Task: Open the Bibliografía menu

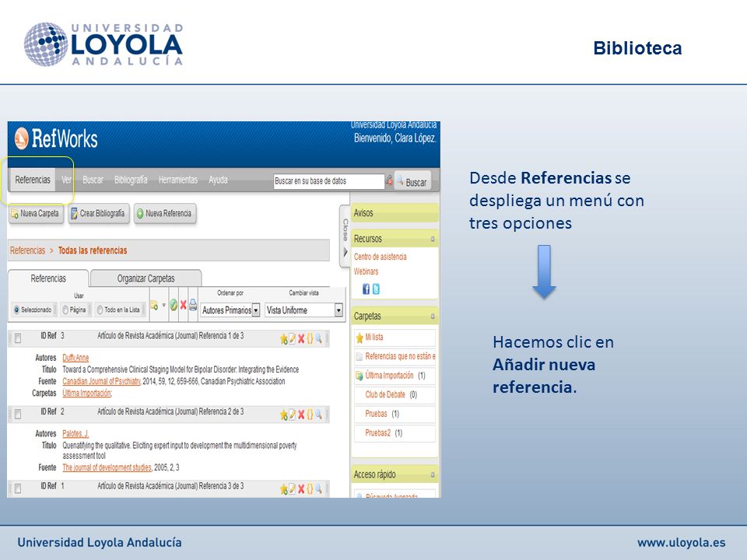Action: tap(131, 180)
